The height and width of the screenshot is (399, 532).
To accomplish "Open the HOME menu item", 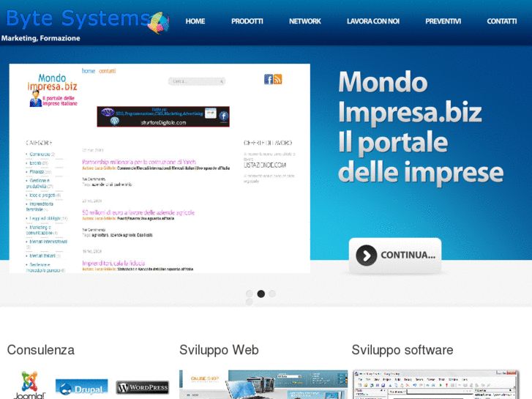I will coord(195,21).
